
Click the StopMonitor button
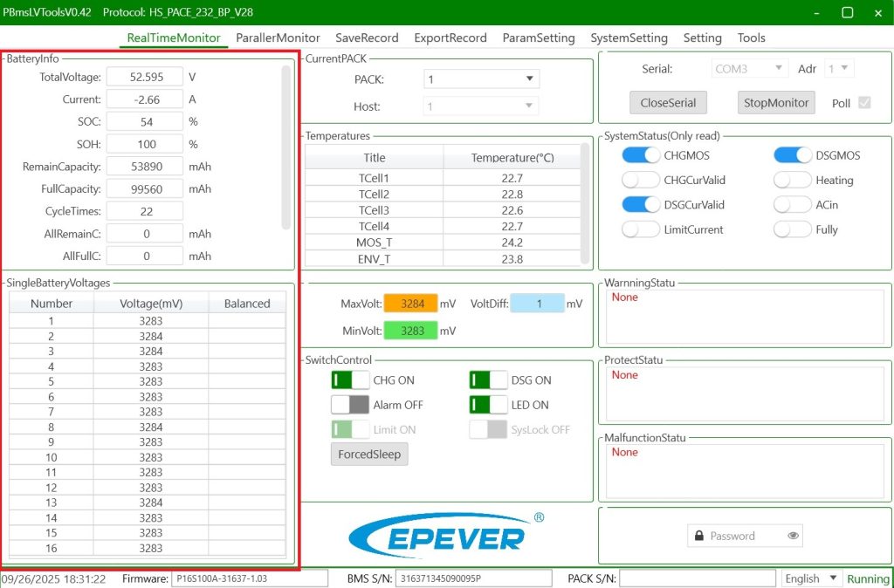[x=775, y=102]
